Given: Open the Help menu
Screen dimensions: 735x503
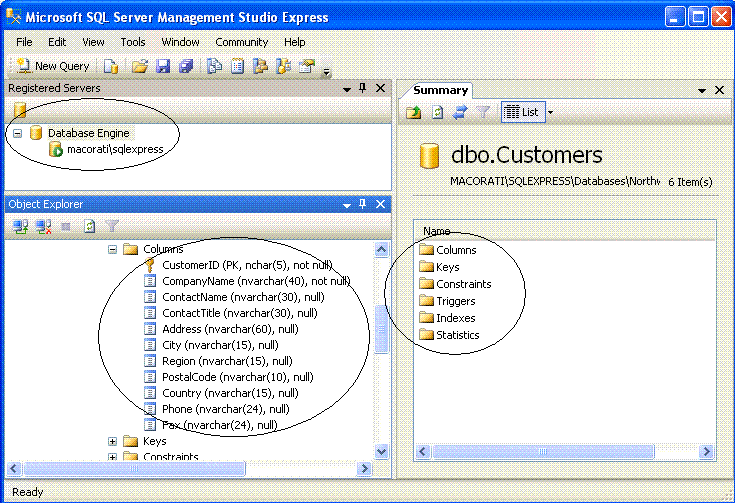Looking at the screenshot, I should [294, 42].
